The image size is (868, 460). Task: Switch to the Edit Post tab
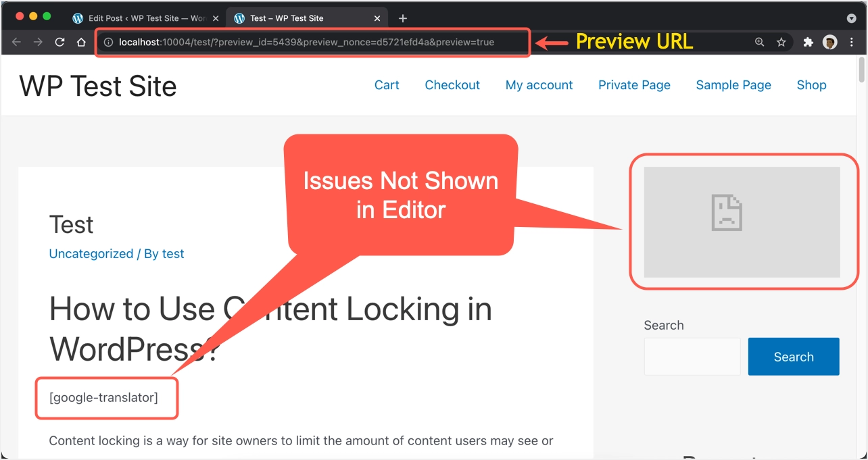[147, 18]
